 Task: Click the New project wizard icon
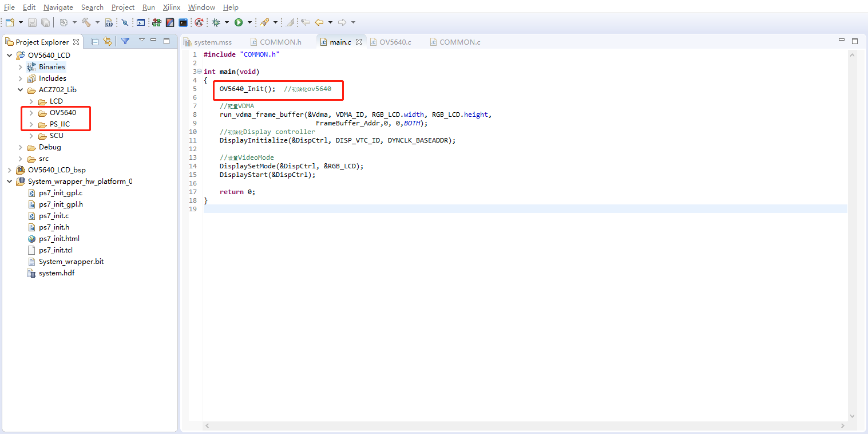tap(10, 22)
